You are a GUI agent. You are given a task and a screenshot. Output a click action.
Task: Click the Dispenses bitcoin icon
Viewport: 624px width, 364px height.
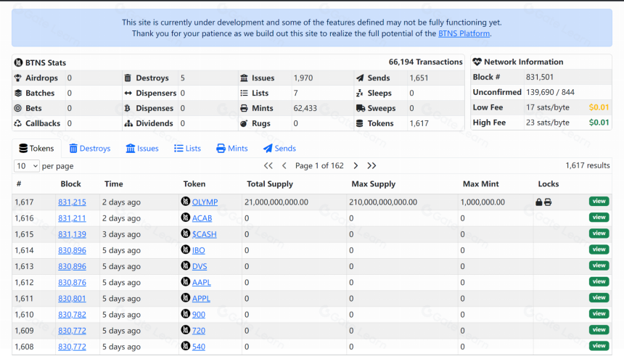[128, 108]
